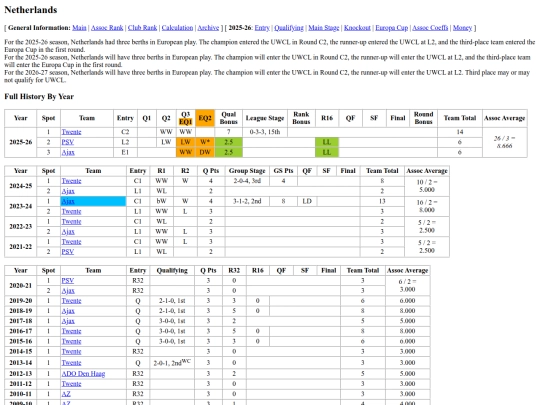Open Twente link in 2022-23 row
Screen dimensions: 540x405
(x=71, y=221)
